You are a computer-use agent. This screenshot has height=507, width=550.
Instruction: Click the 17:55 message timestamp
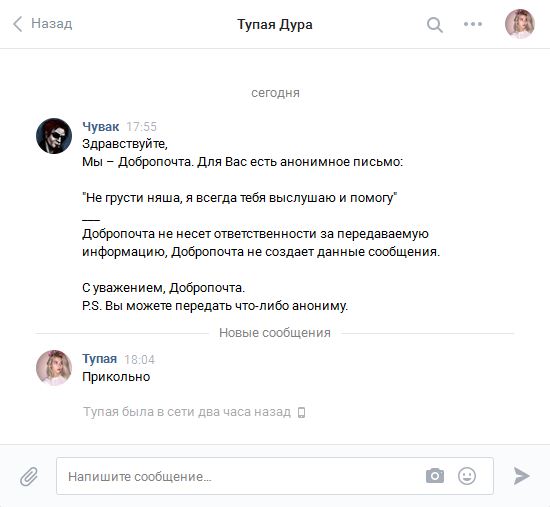[x=141, y=127]
